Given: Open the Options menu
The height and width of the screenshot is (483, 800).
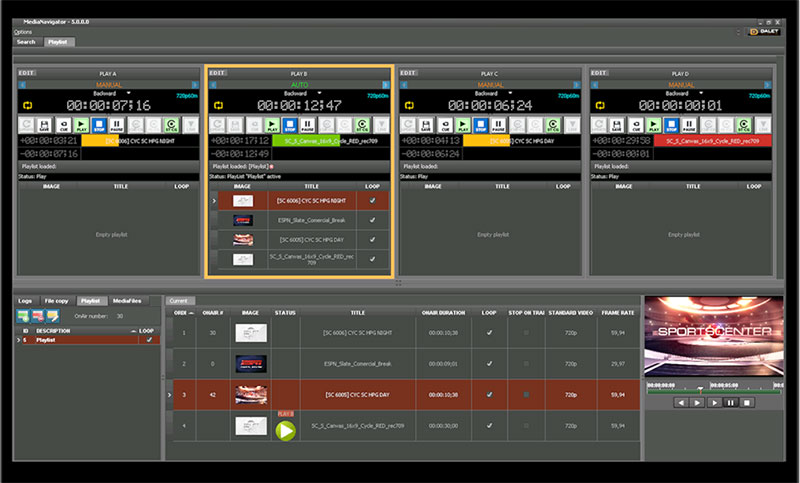Looking at the screenshot, I should coord(23,32).
